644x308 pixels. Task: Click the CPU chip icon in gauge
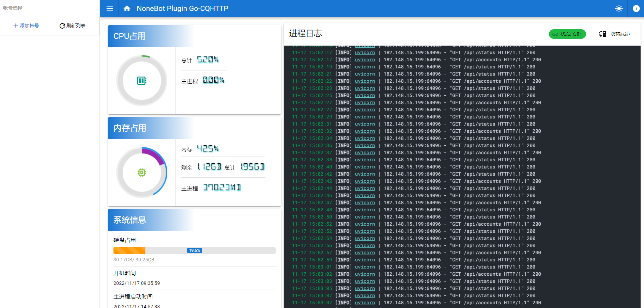coord(142,81)
